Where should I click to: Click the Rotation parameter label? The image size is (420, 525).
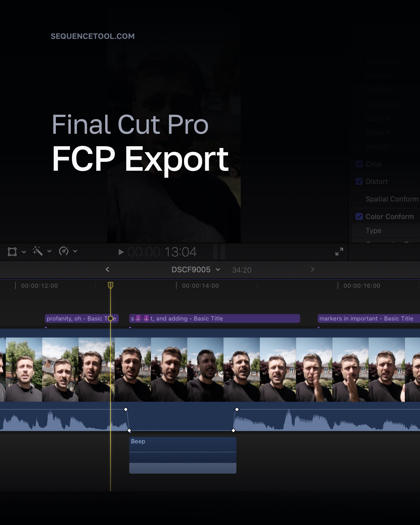tap(379, 90)
